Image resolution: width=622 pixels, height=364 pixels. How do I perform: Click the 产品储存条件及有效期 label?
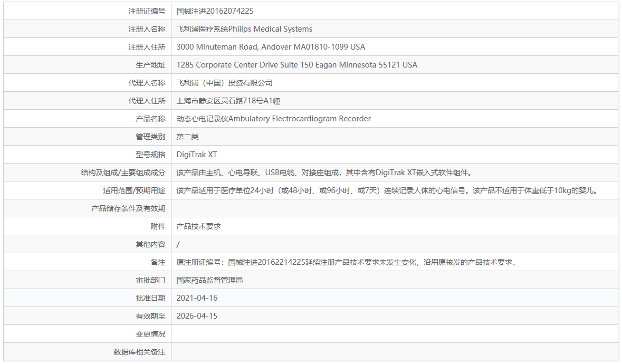(129, 208)
